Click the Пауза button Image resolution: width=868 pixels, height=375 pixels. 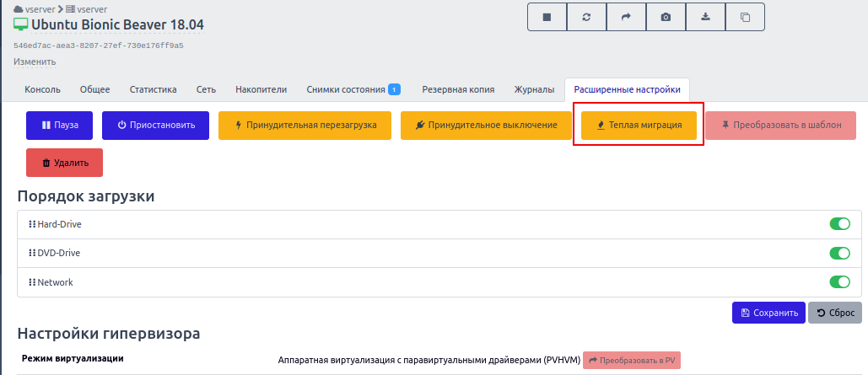(59, 125)
